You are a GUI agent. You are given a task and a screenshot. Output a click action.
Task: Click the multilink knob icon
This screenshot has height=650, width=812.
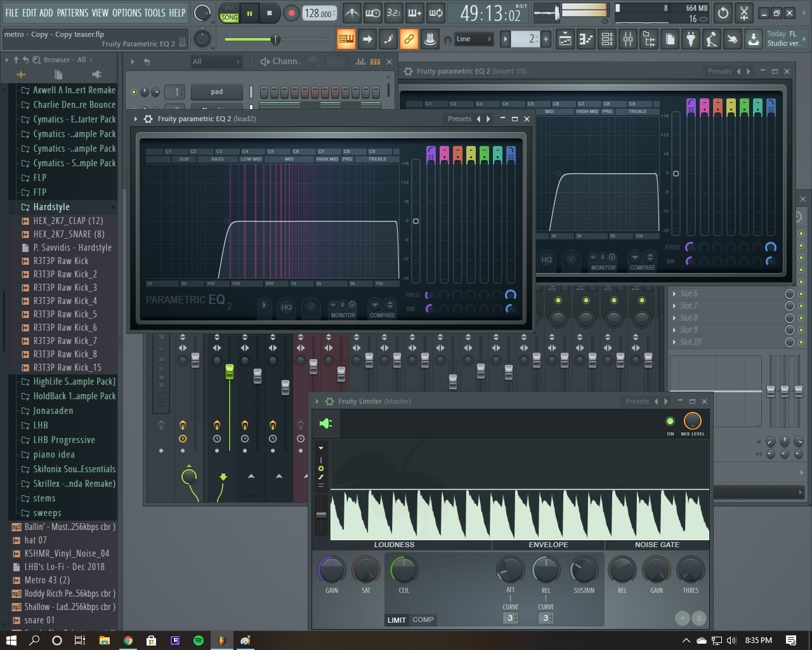(430, 39)
